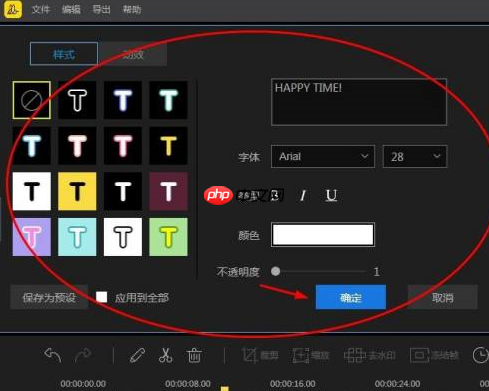Pick the mint green glow T style
Image resolution: width=489 pixels, height=391 pixels.
pos(168,100)
